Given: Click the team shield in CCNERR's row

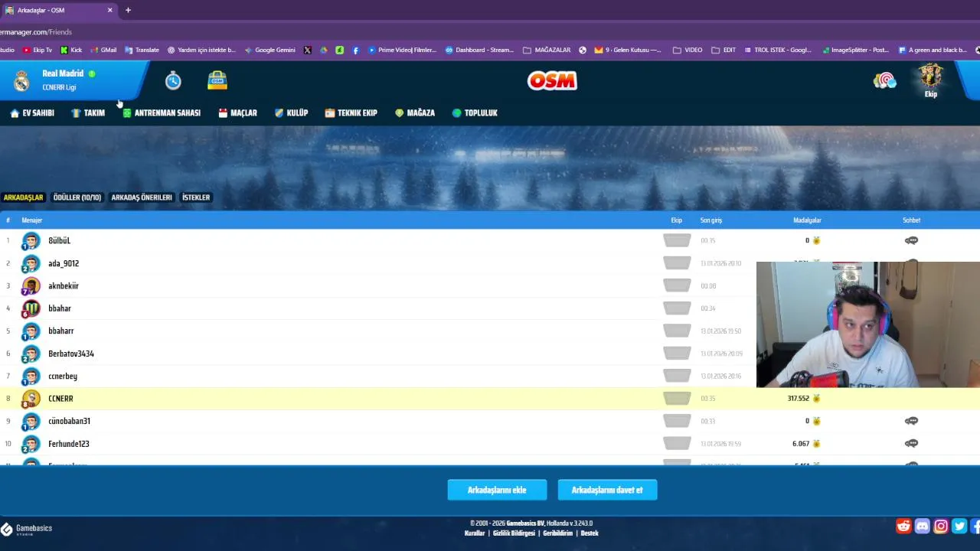Looking at the screenshot, I should 677,398.
